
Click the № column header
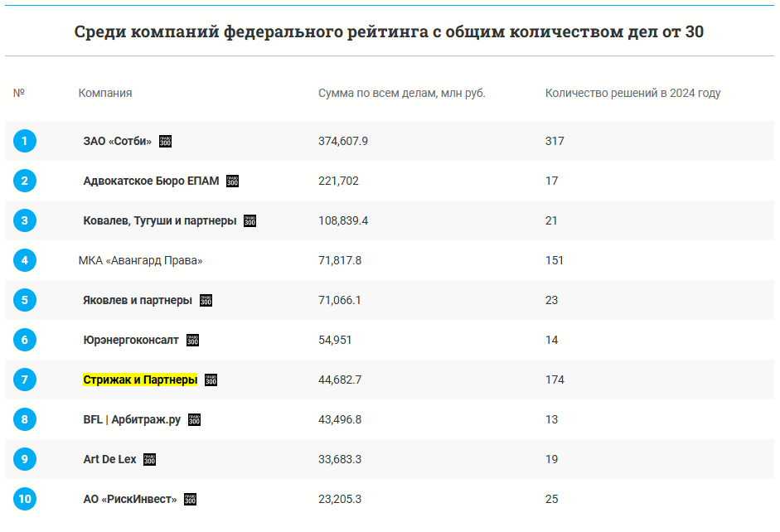19,93
